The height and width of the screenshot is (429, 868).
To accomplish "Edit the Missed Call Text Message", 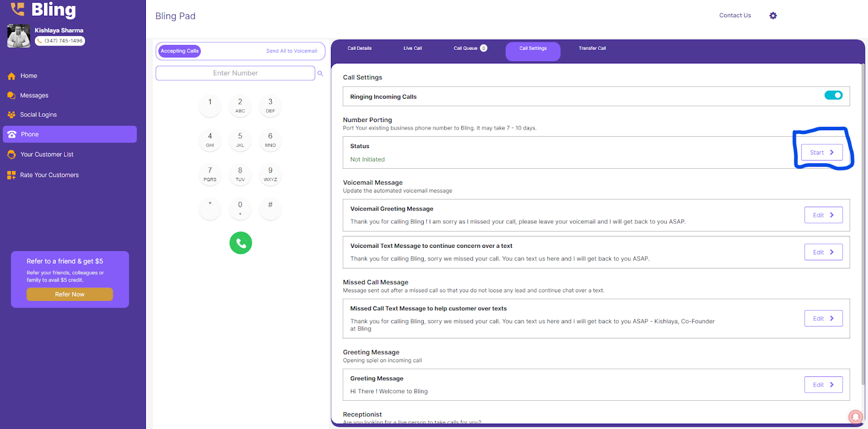I will [x=823, y=318].
